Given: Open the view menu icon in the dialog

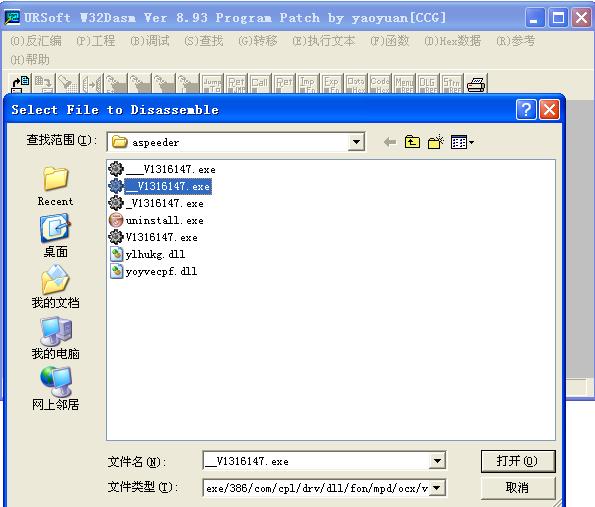Looking at the screenshot, I should pyautogui.click(x=462, y=142).
